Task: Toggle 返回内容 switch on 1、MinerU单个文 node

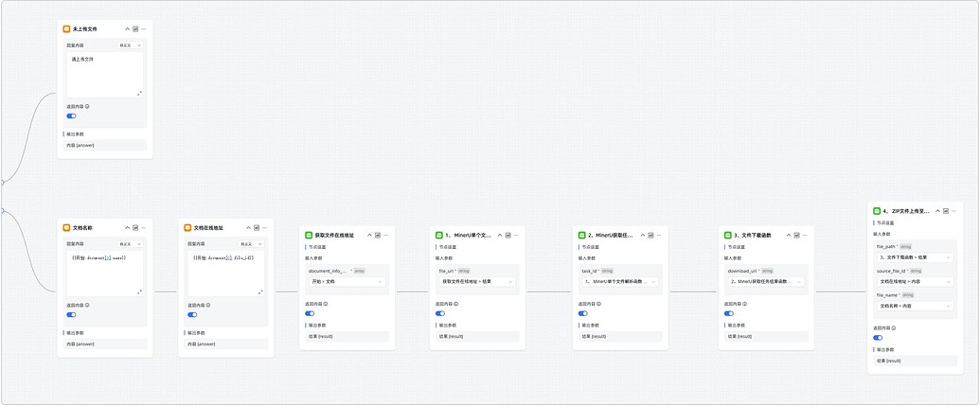Action: point(440,313)
